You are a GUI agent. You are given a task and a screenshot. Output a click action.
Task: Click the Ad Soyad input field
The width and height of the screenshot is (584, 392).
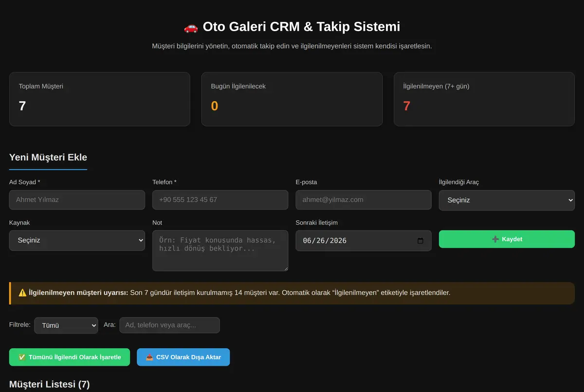(77, 200)
